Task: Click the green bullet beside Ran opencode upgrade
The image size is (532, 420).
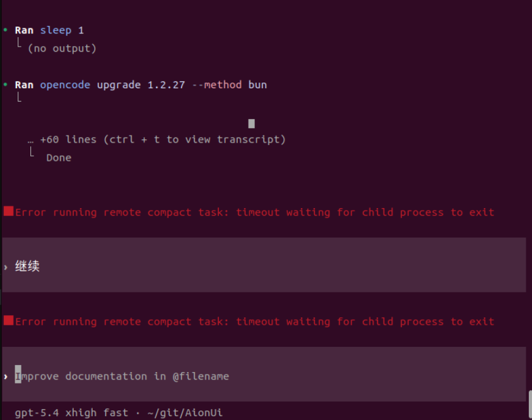Action: 6,85
